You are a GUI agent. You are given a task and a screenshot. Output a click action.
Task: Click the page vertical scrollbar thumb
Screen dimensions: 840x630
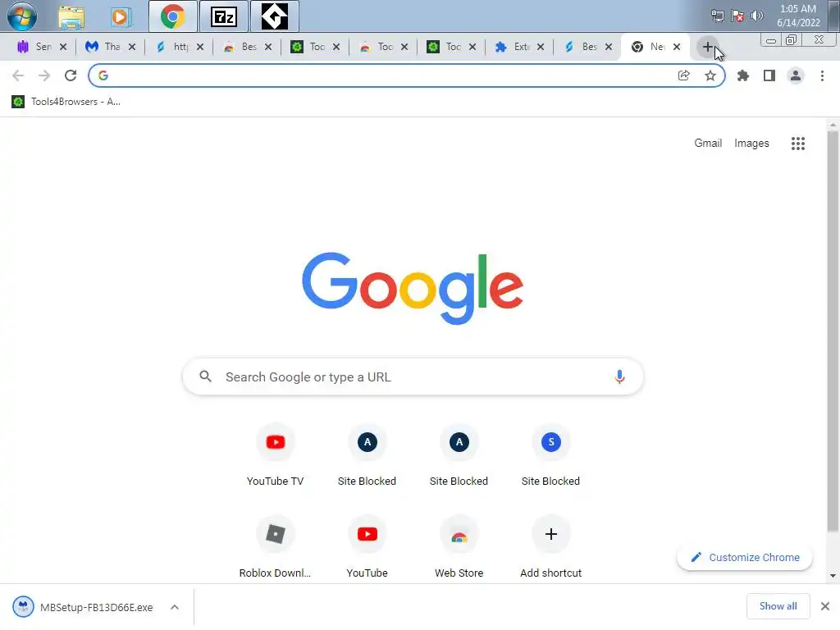(x=832, y=331)
